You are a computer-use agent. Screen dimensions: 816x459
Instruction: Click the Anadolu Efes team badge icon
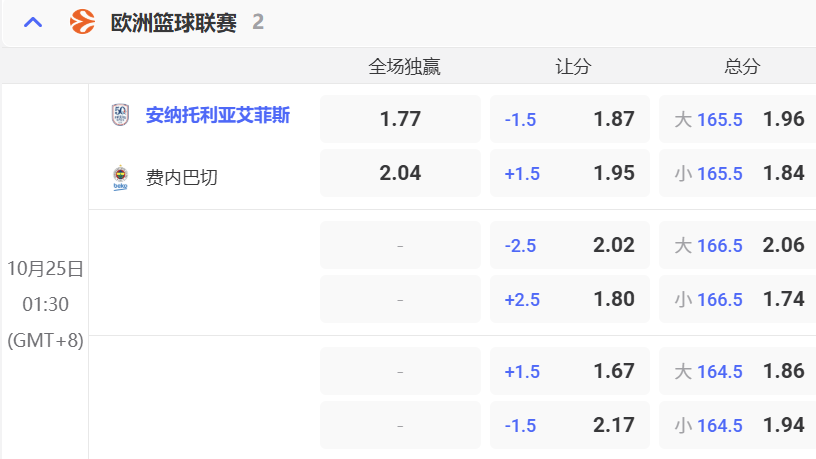(120, 115)
